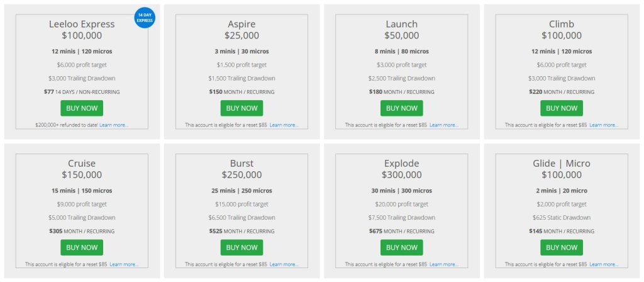The image size is (644, 282).
Task: Open Learn more under Leeloo Express
Action: tap(114, 125)
